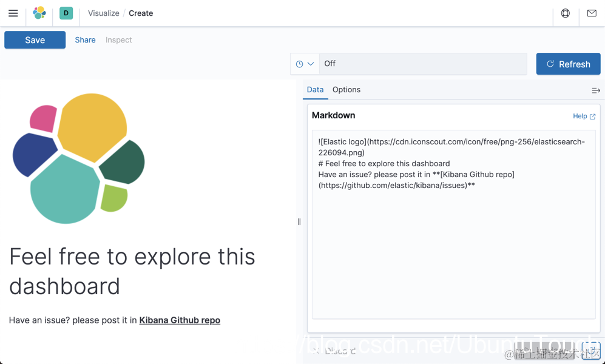The width and height of the screenshot is (605, 364).
Task: Open the hamburger navigation menu
Action: (13, 13)
